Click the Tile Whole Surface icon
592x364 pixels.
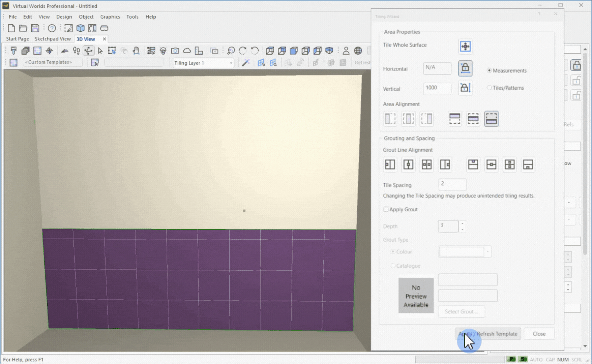(465, 47)
